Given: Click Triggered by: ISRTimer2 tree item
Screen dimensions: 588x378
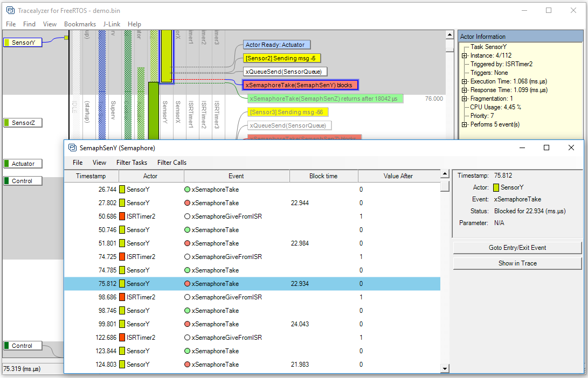Looking at the screenshot, I should 501,64.
